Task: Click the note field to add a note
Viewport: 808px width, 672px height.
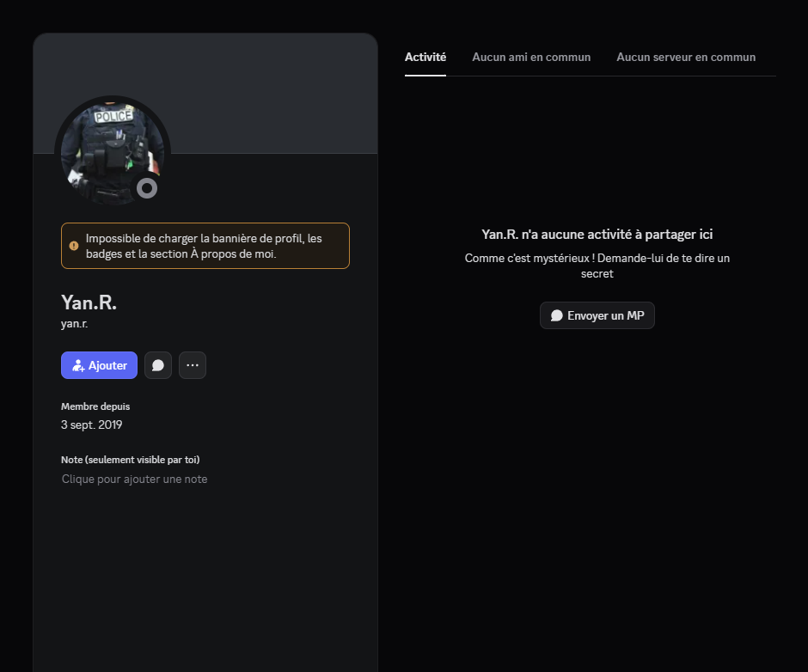Action: click(x=135, y=479)
